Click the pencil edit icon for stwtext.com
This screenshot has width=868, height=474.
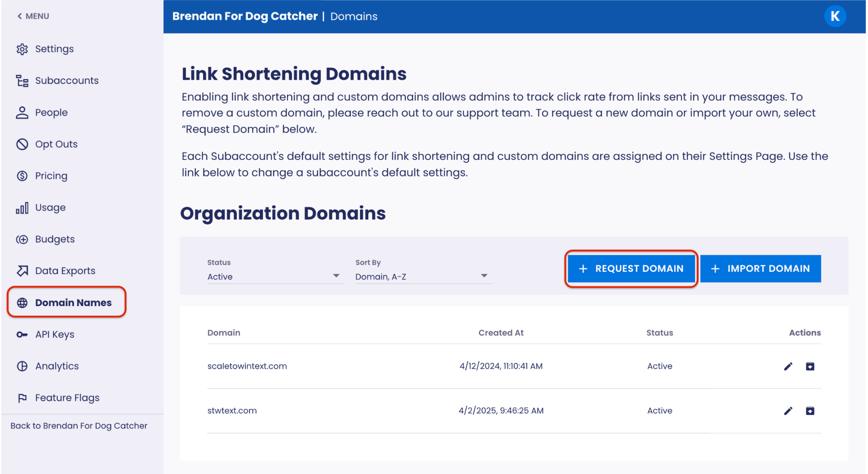pos(788,411)
